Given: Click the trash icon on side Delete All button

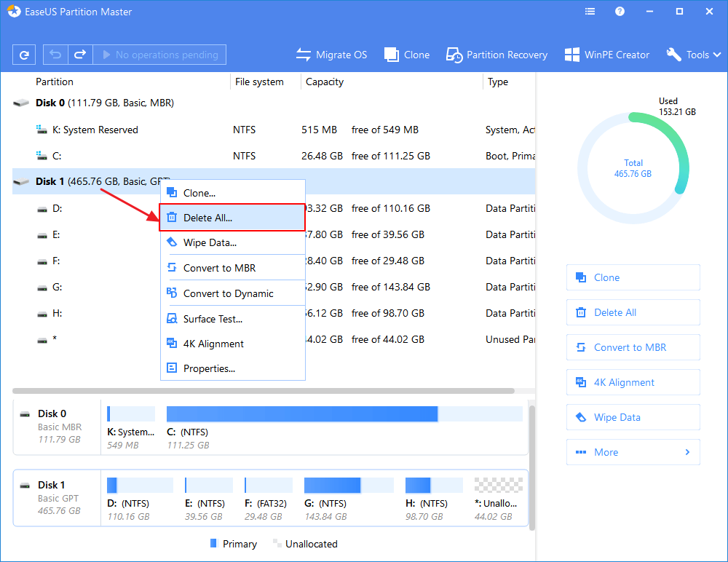Looking at the screenshot, I should [x=581, y=312].
